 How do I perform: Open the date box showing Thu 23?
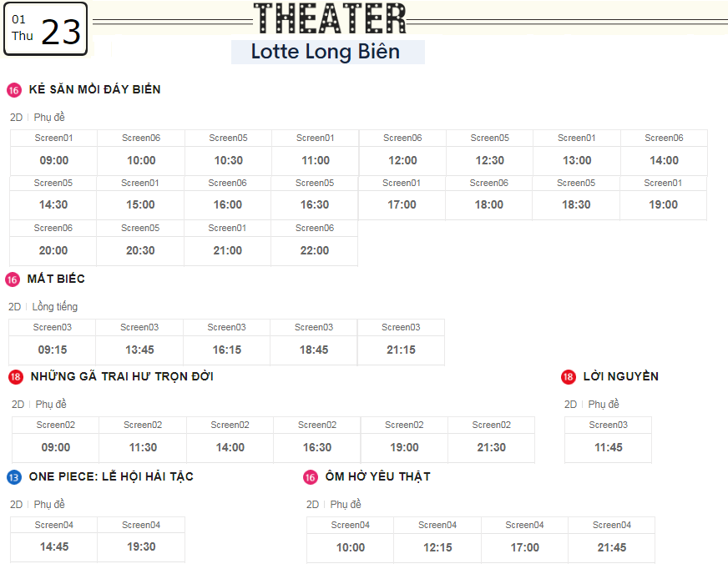coord(45,28)
